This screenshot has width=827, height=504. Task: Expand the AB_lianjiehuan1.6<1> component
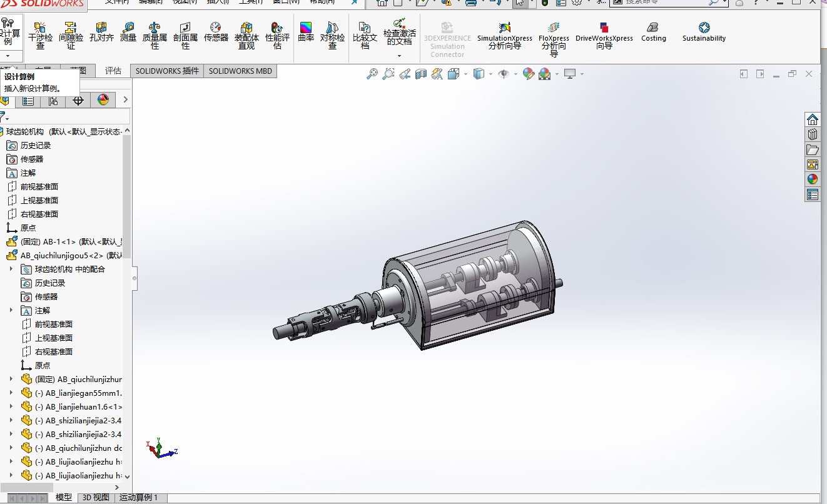11,406
